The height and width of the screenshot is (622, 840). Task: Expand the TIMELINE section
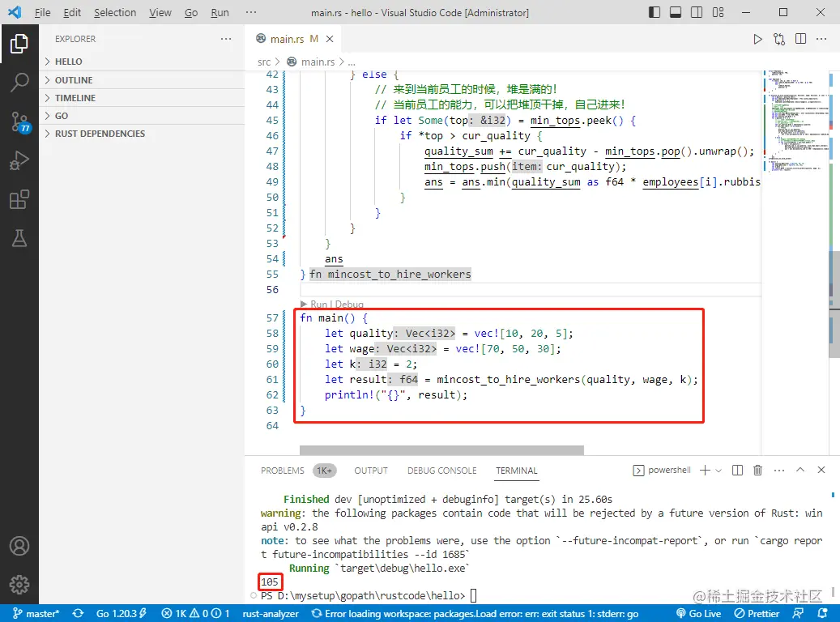tap(142, 98)
